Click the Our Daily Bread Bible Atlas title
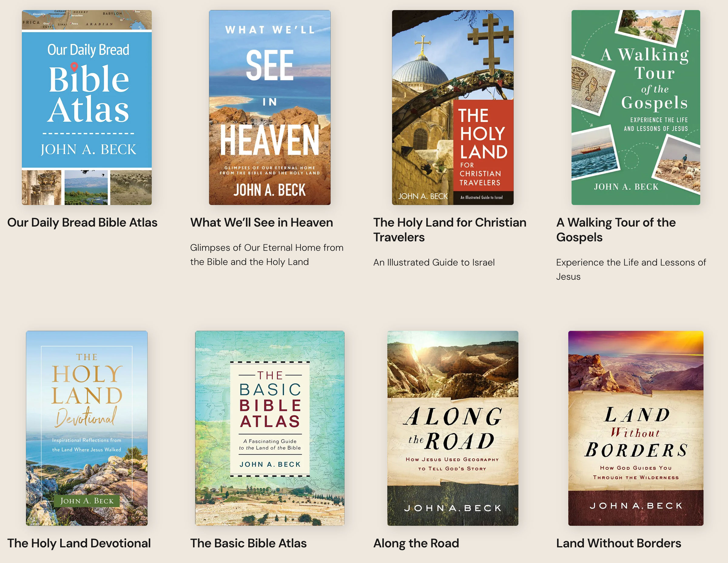The image size is (728, 563). pyautogui.click(x=82, y=222)
